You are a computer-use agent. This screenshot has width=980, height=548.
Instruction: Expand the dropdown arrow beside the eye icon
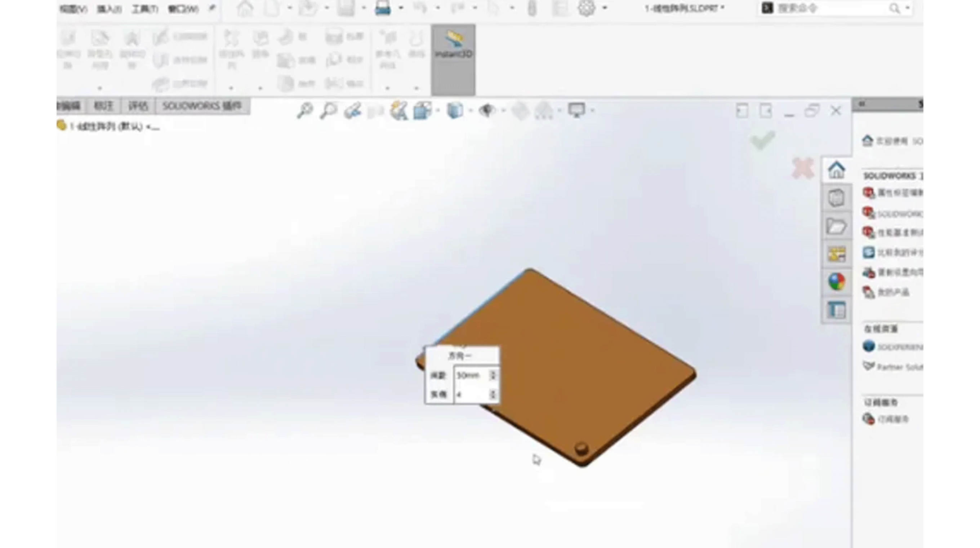tap(503, 111)
